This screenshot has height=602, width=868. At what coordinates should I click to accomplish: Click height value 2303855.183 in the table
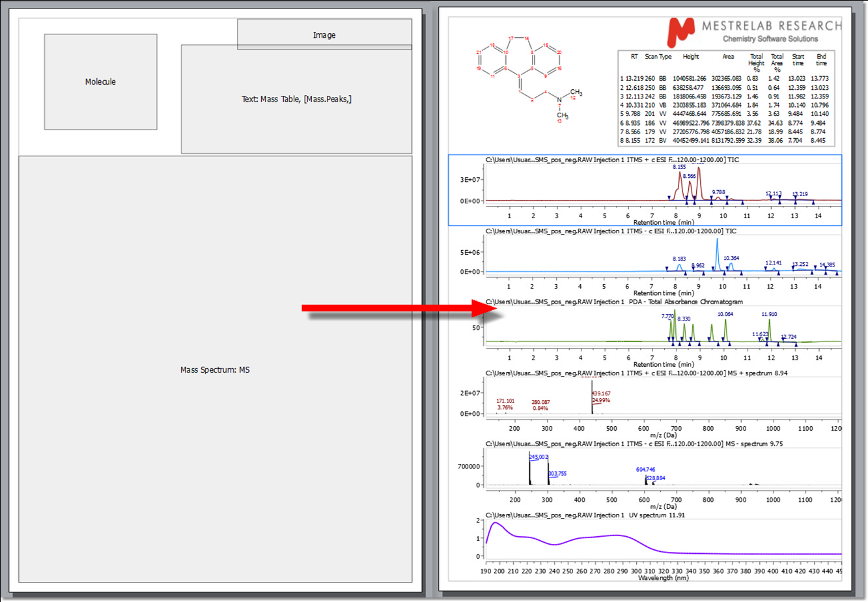click(689, 105)
